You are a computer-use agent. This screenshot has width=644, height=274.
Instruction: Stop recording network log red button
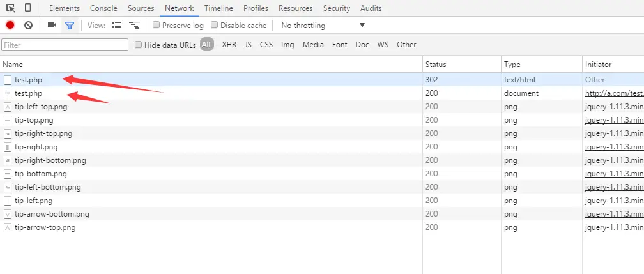tap(10, 26)
